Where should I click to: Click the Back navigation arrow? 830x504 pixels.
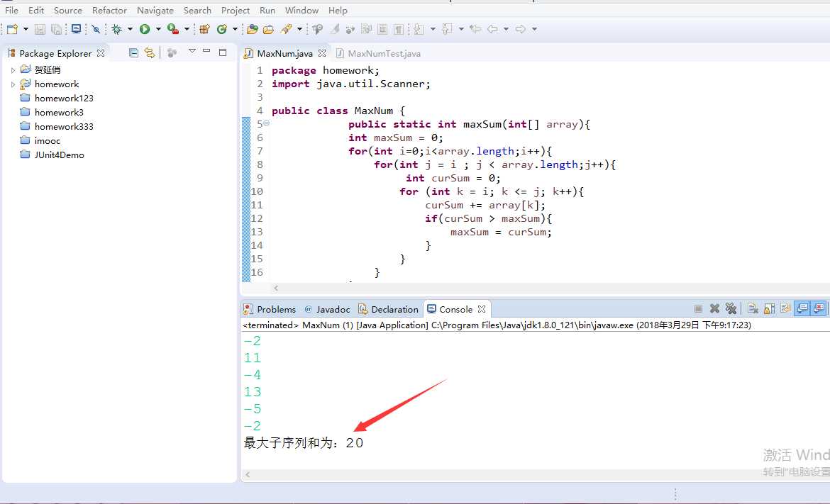click(492, 29)
